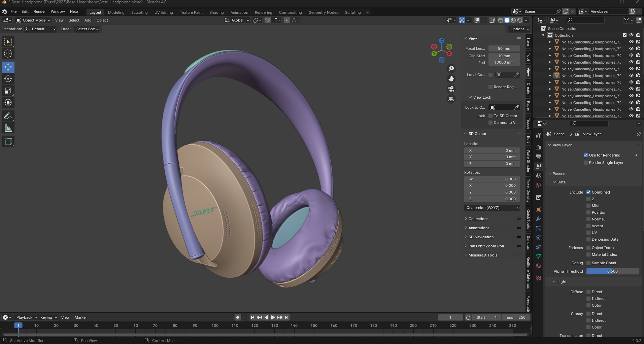Click the outliner search field
644x344 pixels.
(x=585, y=20)
